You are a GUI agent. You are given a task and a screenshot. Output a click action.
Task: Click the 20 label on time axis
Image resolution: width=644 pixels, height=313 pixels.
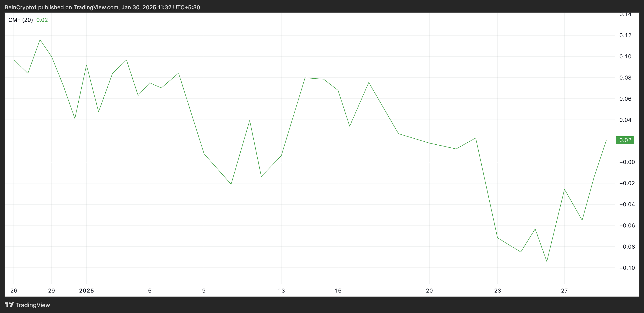click(x=429, y=290)
